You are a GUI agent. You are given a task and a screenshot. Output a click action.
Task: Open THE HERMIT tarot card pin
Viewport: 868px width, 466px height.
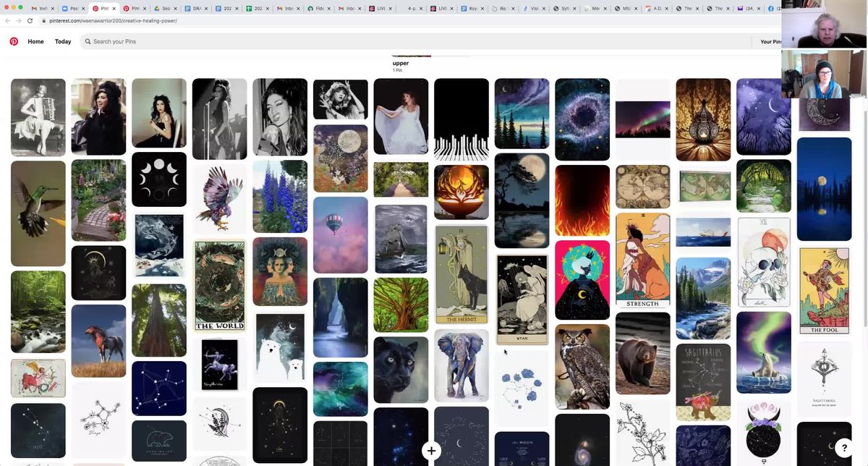point(461,275)
